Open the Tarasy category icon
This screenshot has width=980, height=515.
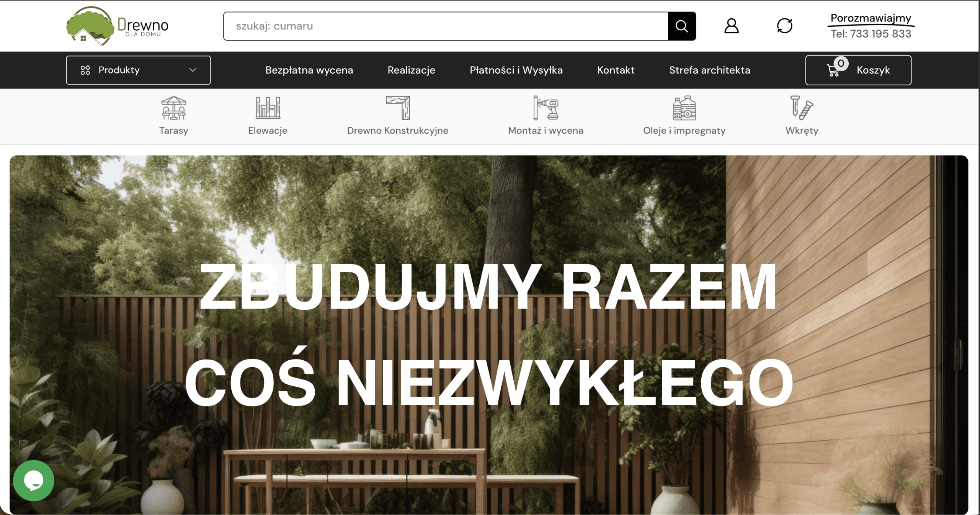pos(174,108)
